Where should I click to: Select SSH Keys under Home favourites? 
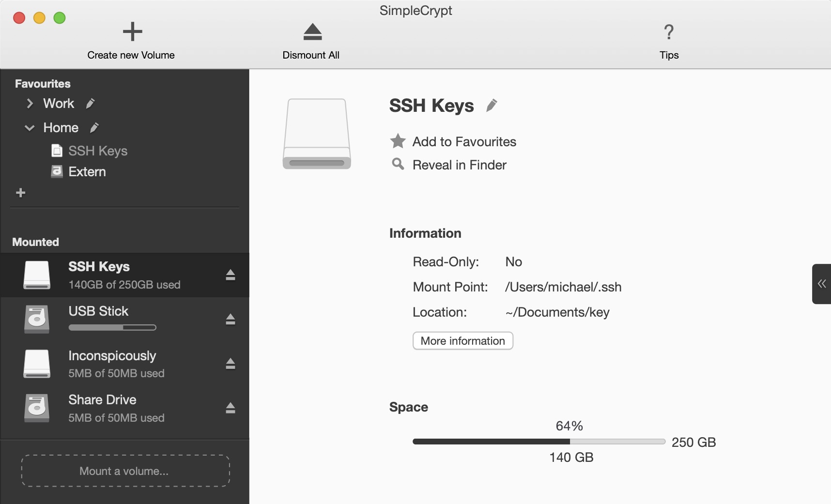(x=98, y=151)
